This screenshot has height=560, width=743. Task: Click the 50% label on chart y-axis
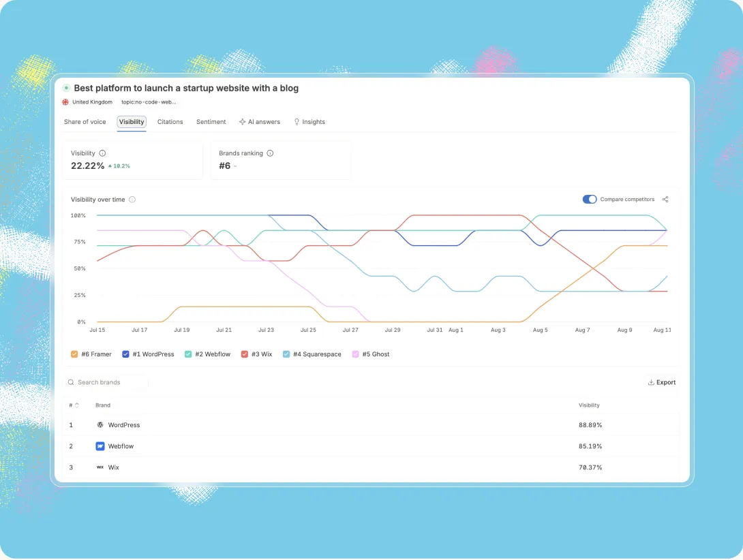point(80,268)
